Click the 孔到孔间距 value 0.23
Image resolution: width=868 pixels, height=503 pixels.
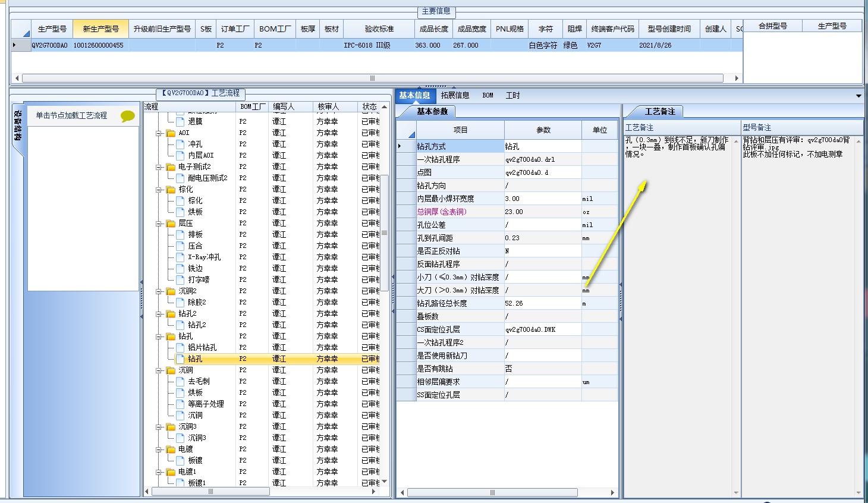click(x=543, y=238)
